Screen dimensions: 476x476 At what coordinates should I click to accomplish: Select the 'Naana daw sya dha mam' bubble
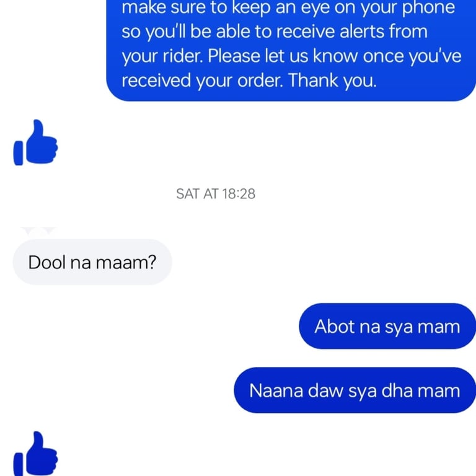pos(355,390)
